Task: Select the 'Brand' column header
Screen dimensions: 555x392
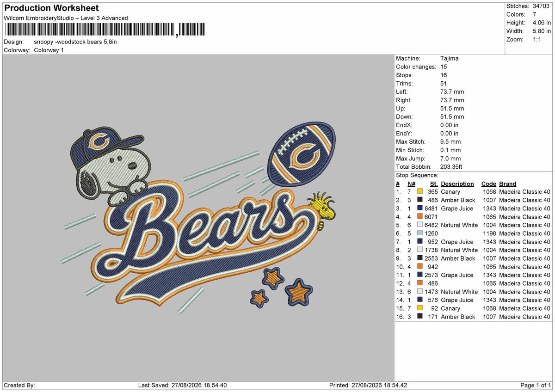Action: tap(508, 184)
